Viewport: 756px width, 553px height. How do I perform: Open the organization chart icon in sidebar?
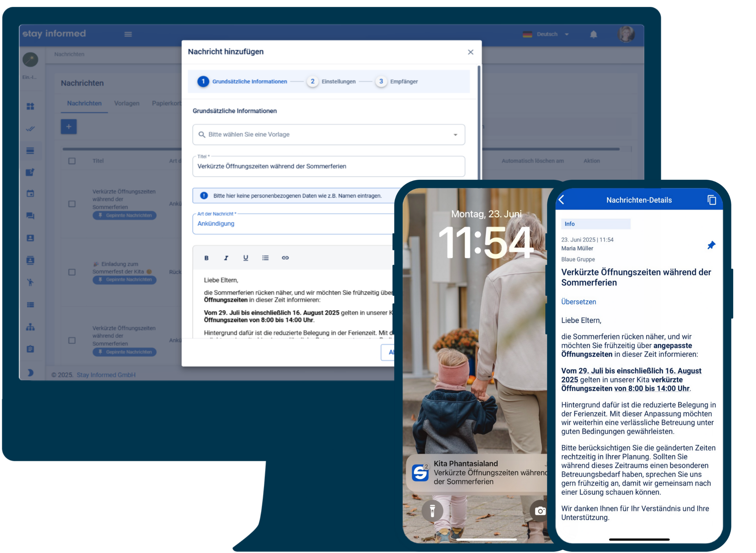30,327
